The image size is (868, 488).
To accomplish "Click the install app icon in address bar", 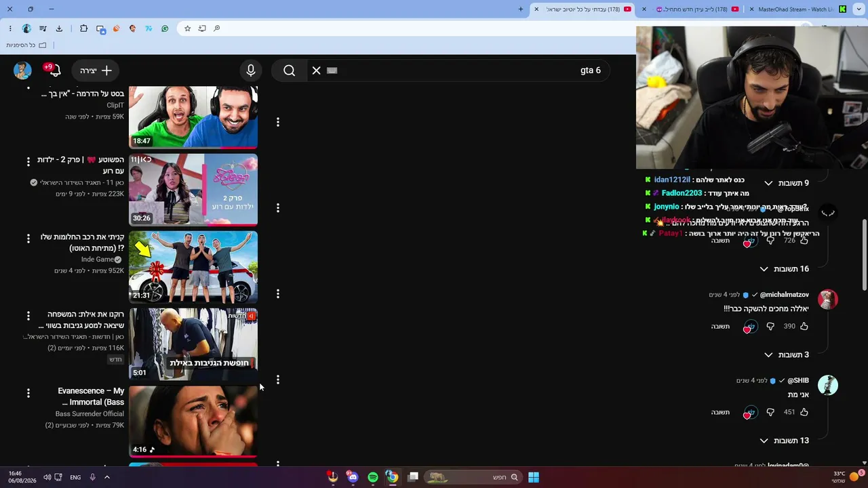I will 202,28.
